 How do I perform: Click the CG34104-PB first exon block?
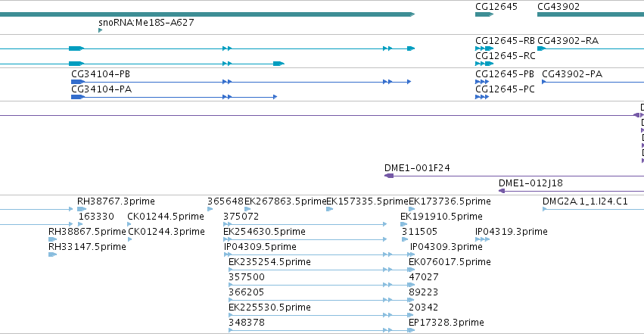click(78, 82)
